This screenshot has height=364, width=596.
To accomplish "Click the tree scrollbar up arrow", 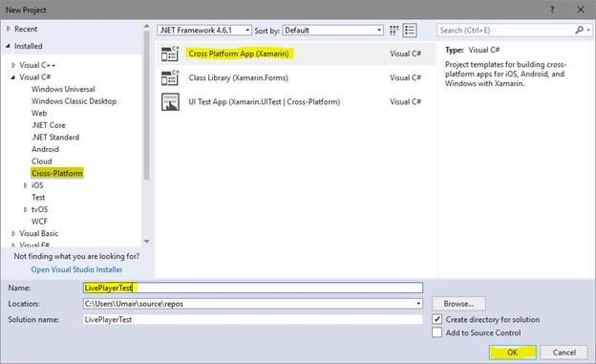I will pyautogui.click(x=146, y=26).
